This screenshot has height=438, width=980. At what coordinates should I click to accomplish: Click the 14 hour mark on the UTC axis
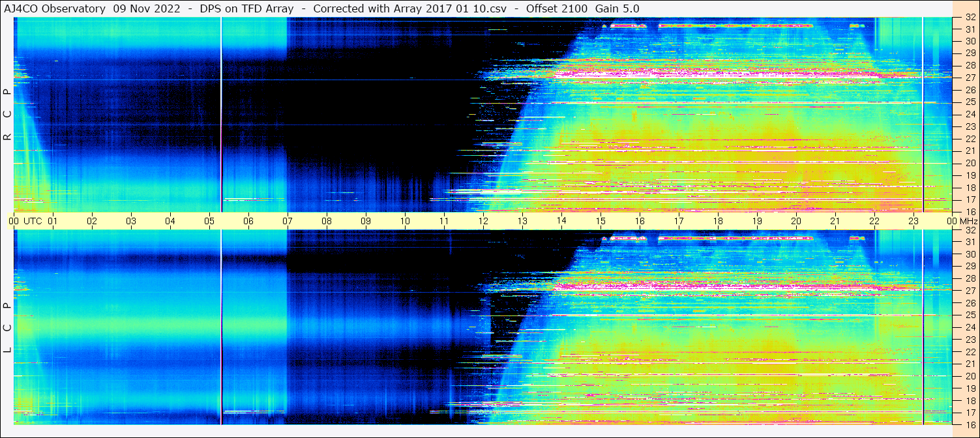561,221
